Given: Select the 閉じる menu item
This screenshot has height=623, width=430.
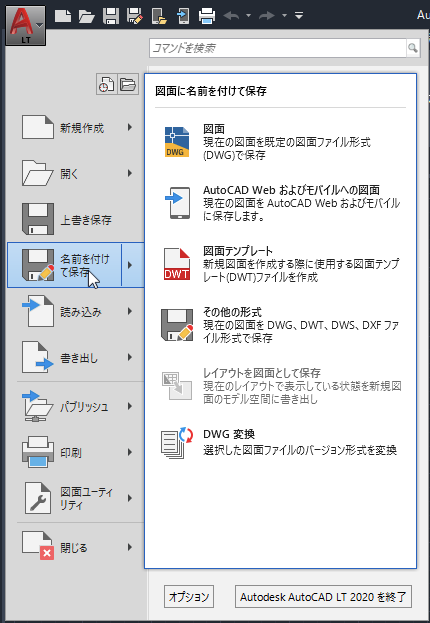Looking at the screenshot, I should (76, 548).
